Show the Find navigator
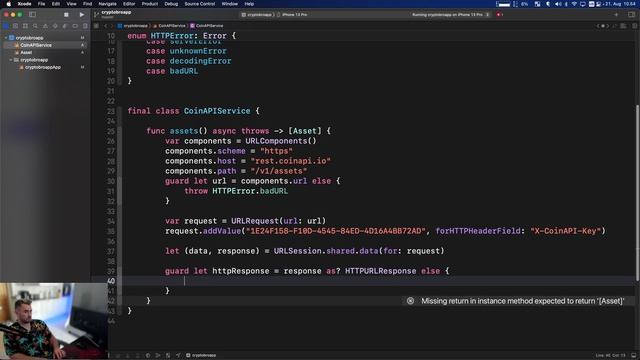The height and width of the screenshot is (360, 640). pos(35,26)
